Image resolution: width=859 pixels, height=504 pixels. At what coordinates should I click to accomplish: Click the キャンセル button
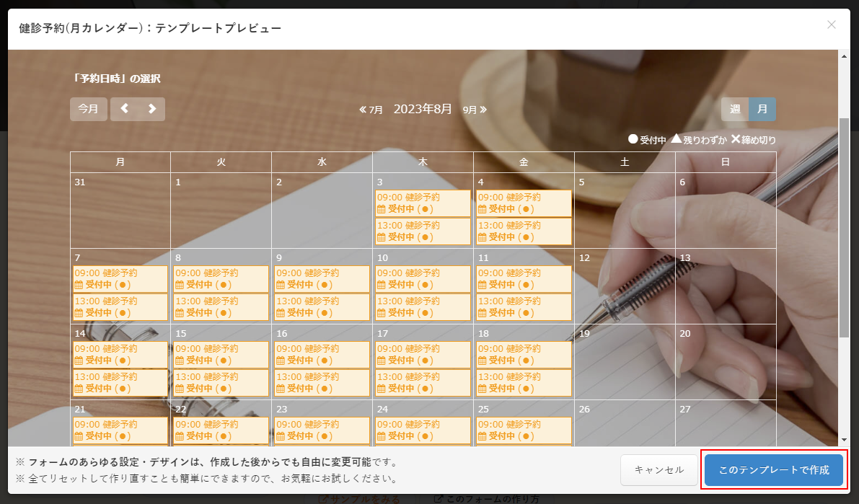click(x=659, y=470)
